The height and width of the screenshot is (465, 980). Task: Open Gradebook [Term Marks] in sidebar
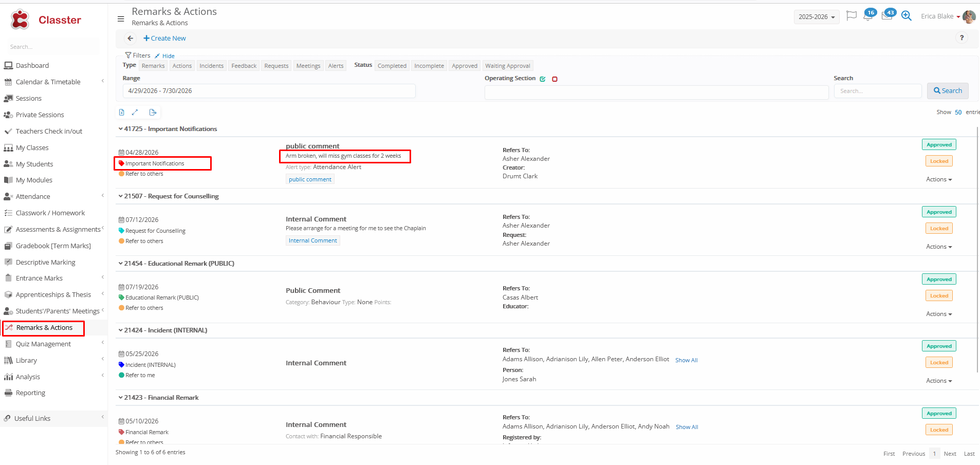53,246
